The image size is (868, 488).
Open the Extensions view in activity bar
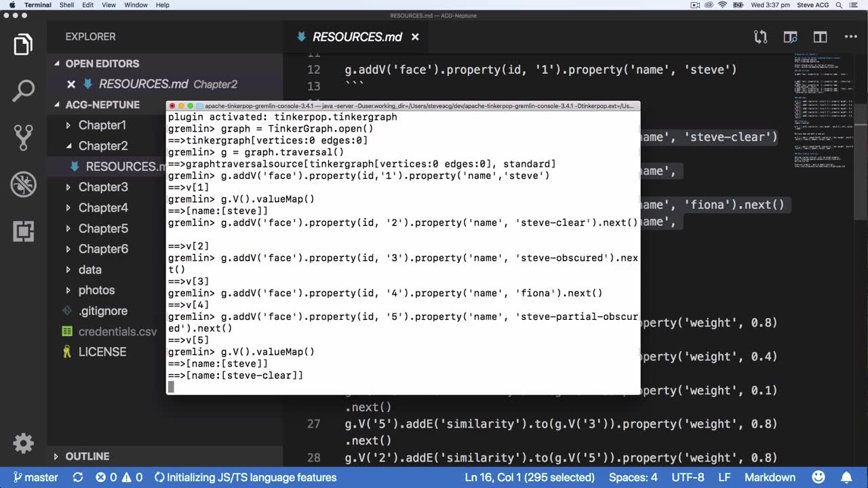pyautogui.click(x=23, y=231)
